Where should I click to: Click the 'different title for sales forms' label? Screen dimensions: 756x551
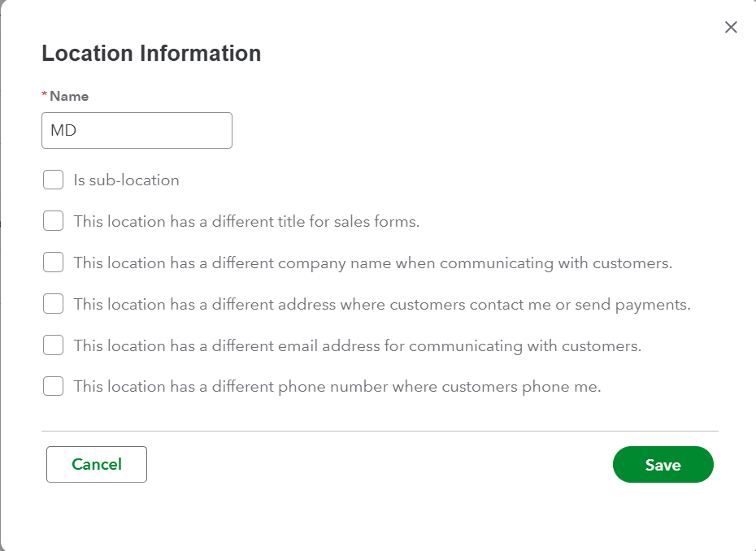point(246,221)
